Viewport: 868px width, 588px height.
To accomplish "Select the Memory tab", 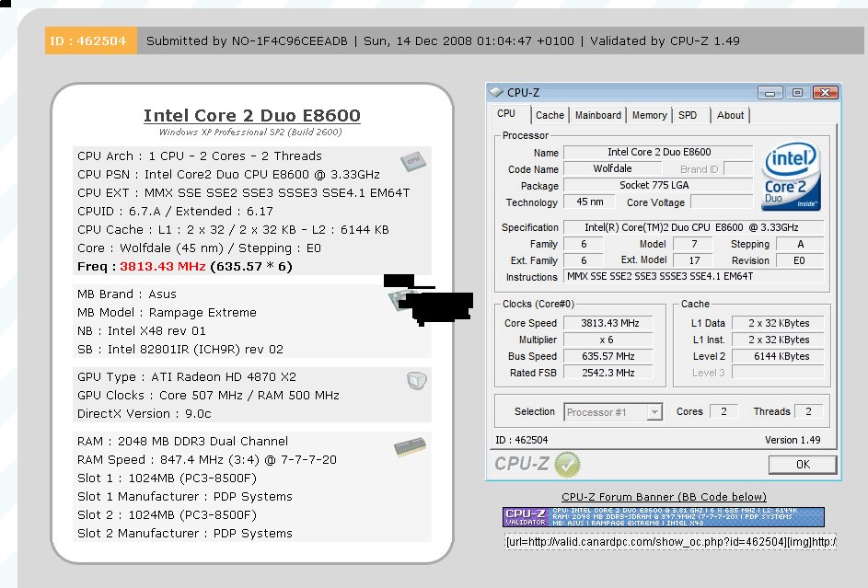I will point(649,115).
